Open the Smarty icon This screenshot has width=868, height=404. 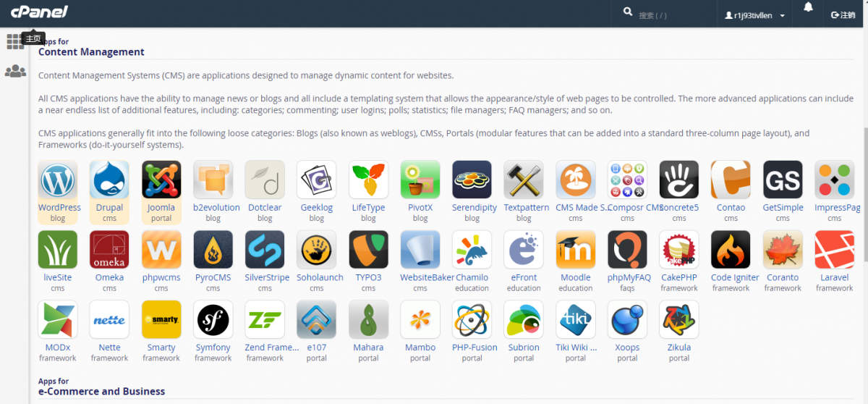[x=161, y=319]
